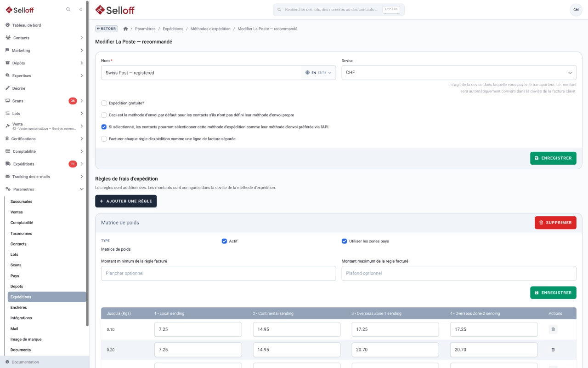Toggle the Actif checkbox
This screenshot has width=588, height=368.
[225, 241]
